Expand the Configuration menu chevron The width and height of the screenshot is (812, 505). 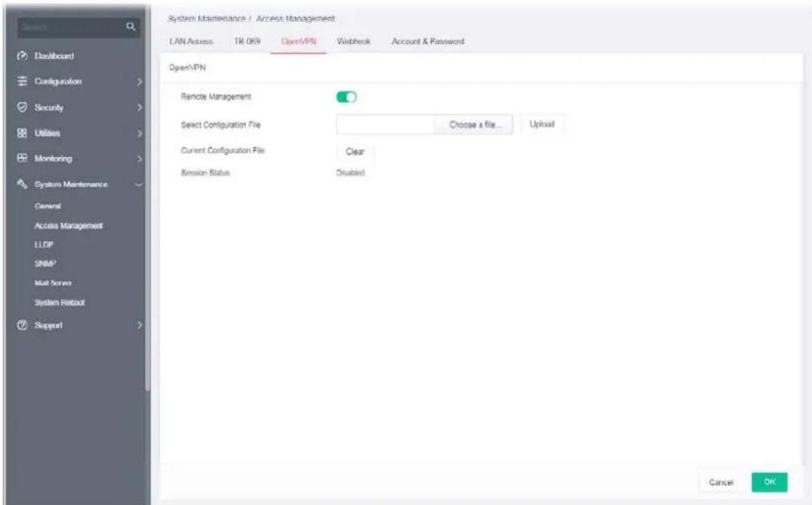[139, 81]
